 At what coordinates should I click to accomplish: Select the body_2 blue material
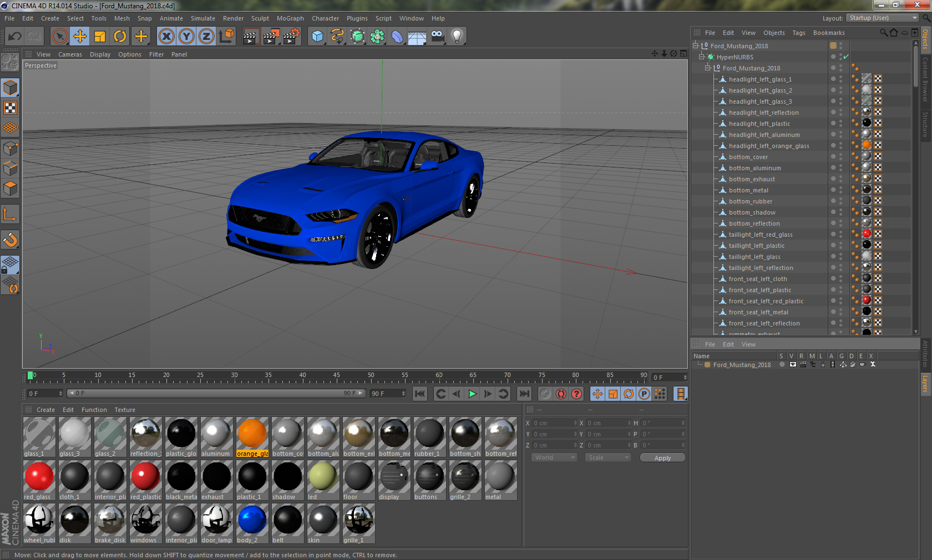[x=252, y=523]
